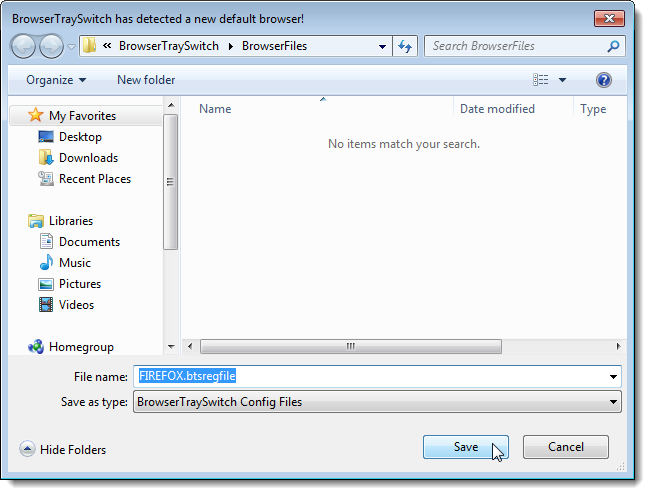Click navigation pane scroll up arrow

pyautogui.click(x=171, y=105)
